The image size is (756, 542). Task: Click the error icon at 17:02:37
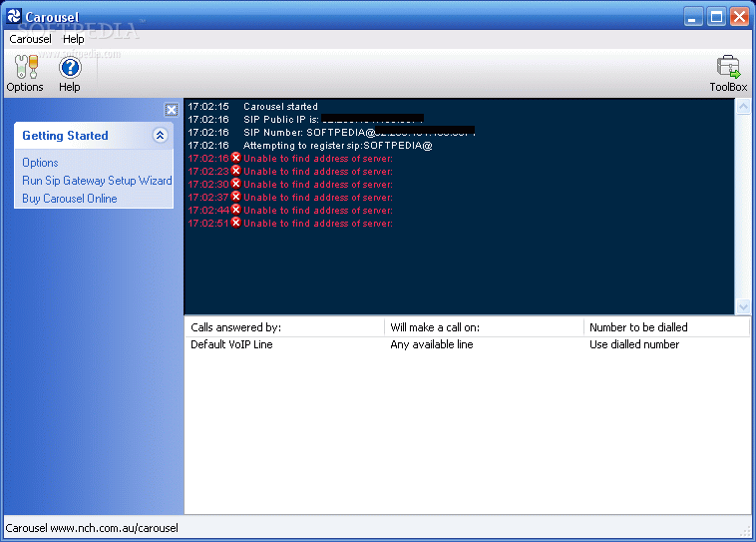point(235,197)
